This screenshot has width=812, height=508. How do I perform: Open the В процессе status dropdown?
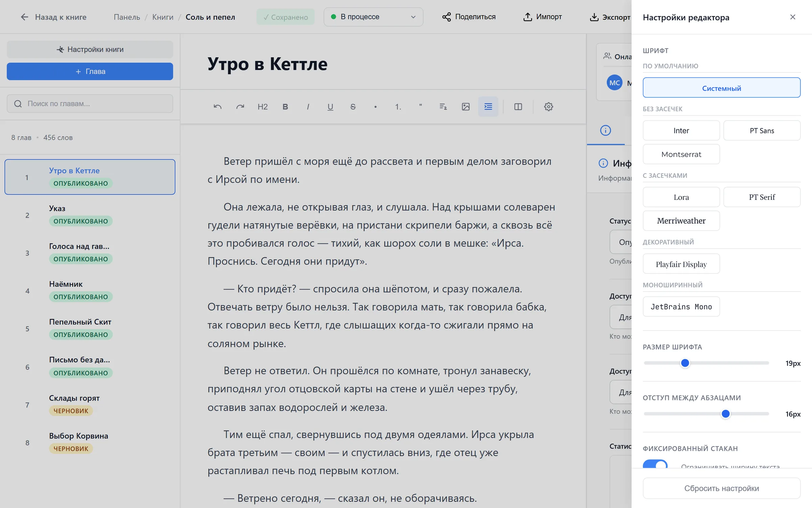coord(373,17)
